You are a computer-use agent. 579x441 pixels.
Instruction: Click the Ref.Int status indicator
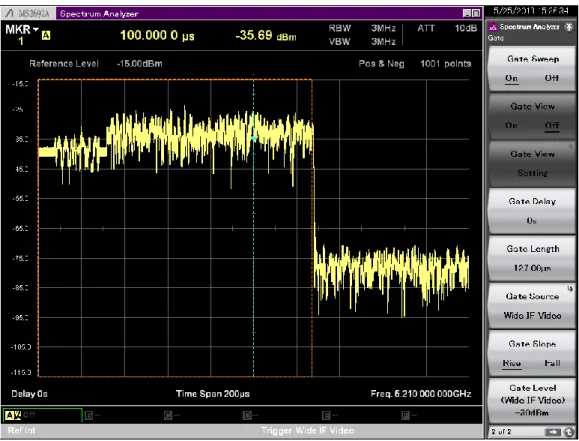coord(21,431)
